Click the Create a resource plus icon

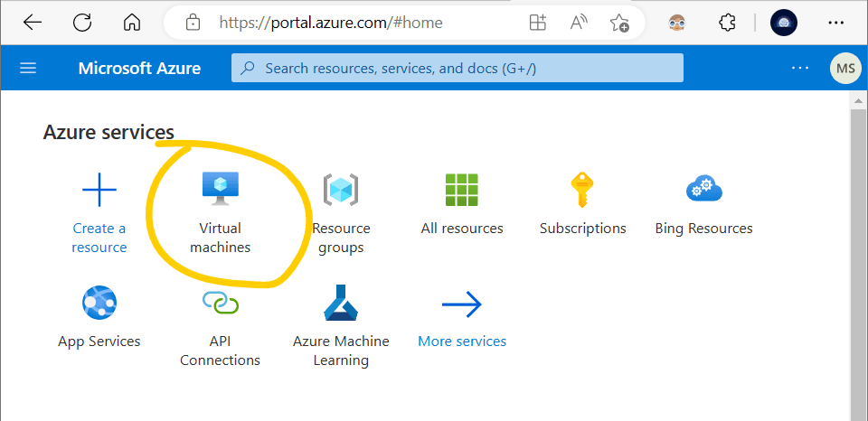(99, 189)
